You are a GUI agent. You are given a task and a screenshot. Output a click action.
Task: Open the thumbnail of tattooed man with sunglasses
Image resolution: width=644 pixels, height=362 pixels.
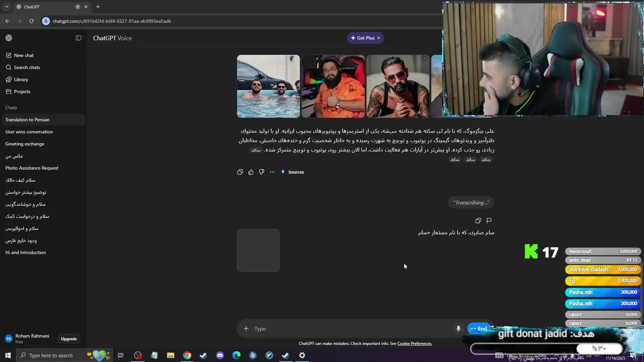[398, 86]
